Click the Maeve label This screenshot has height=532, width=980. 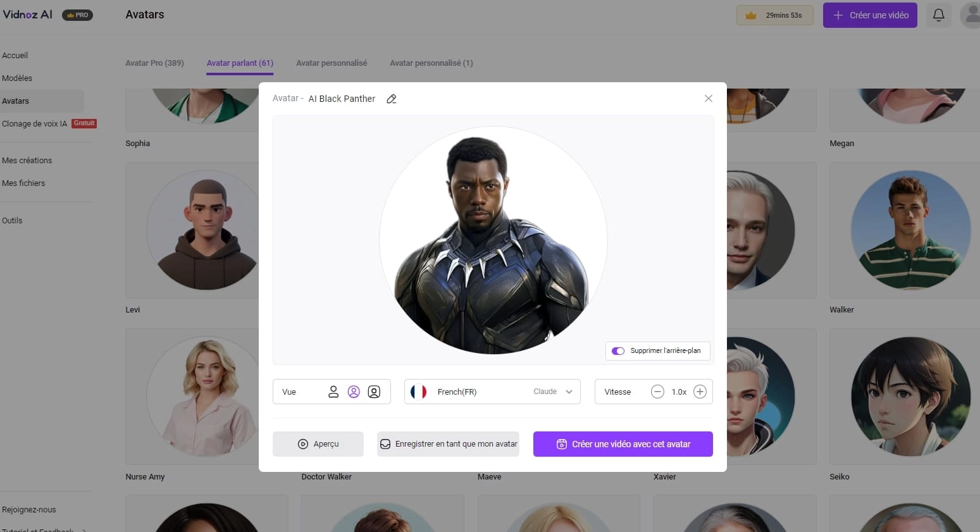[490, 477]
